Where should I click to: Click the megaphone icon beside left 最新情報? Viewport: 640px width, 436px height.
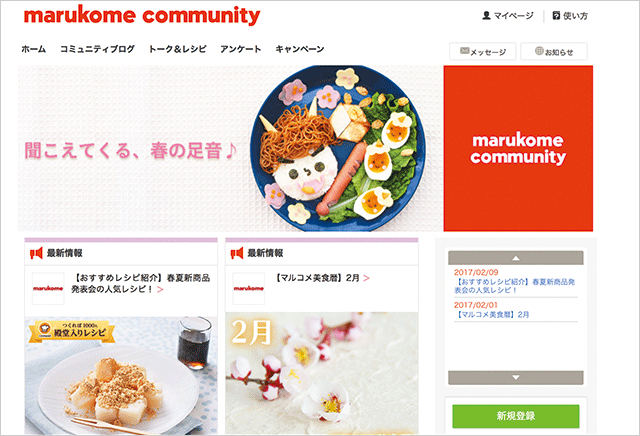(x=36, y=253)
